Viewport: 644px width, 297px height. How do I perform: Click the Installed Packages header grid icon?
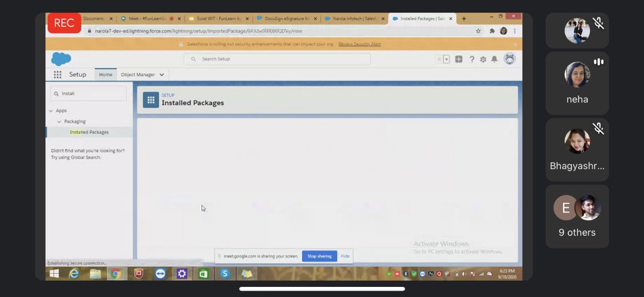(x=151, y=100)
